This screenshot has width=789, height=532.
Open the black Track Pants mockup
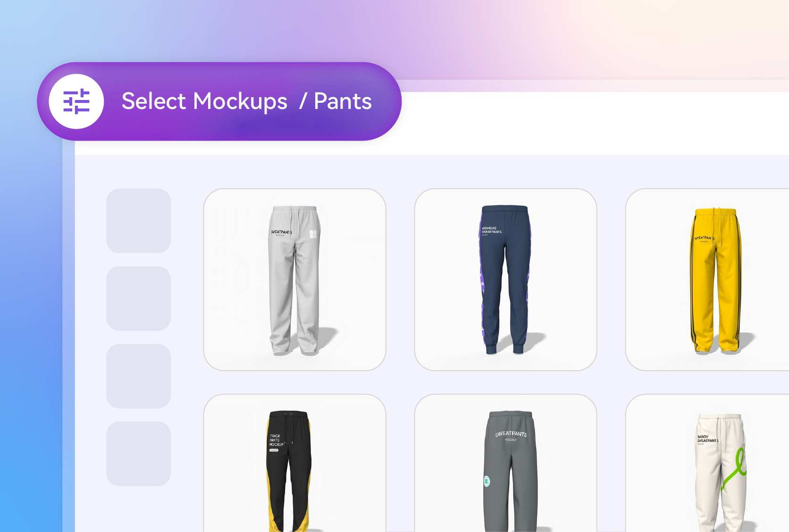tap(294, 463)
